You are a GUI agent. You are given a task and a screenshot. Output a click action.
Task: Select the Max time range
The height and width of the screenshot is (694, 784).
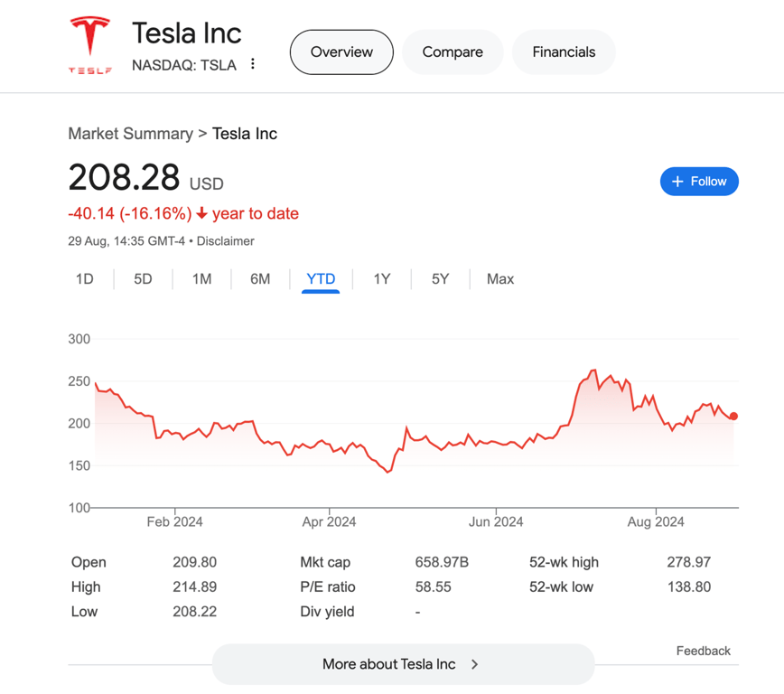(500, 279)
